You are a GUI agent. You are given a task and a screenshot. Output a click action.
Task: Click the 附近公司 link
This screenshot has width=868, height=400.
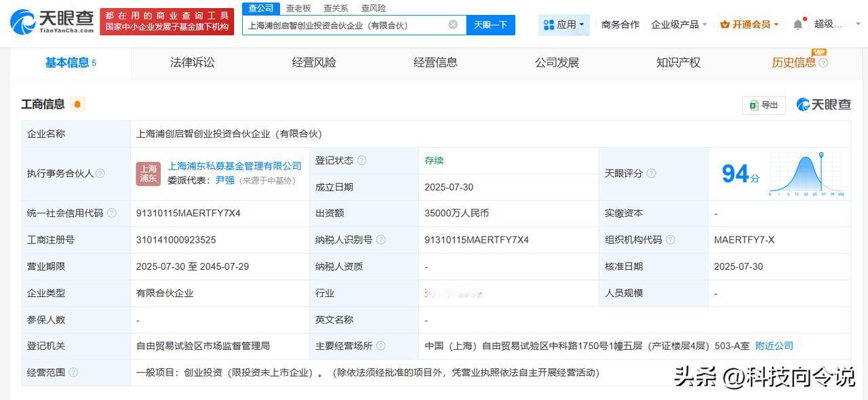point(774,346)
